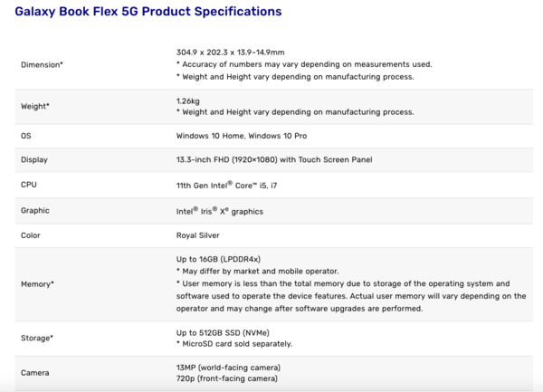Click the Intel Iris Xe graphics text
Viewport: 543px width, 392px height.
point(219,210)
